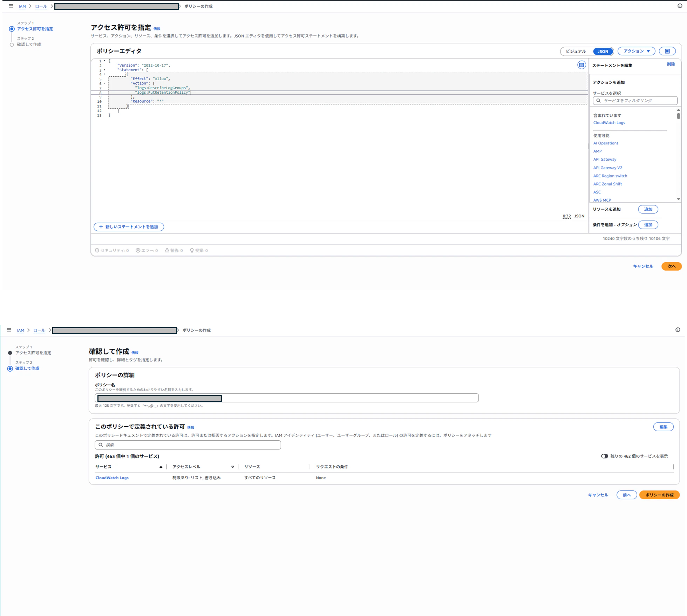The width and height of the screenshot is (687, 616).
Task: Click the fullscreen editor icon beside アクション
Action: 667,51
